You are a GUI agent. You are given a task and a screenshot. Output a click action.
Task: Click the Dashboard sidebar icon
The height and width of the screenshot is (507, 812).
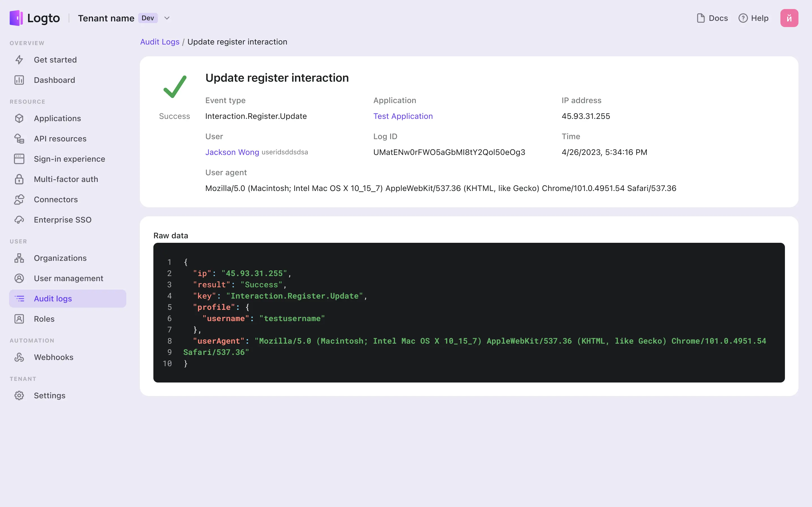[20, 80]
